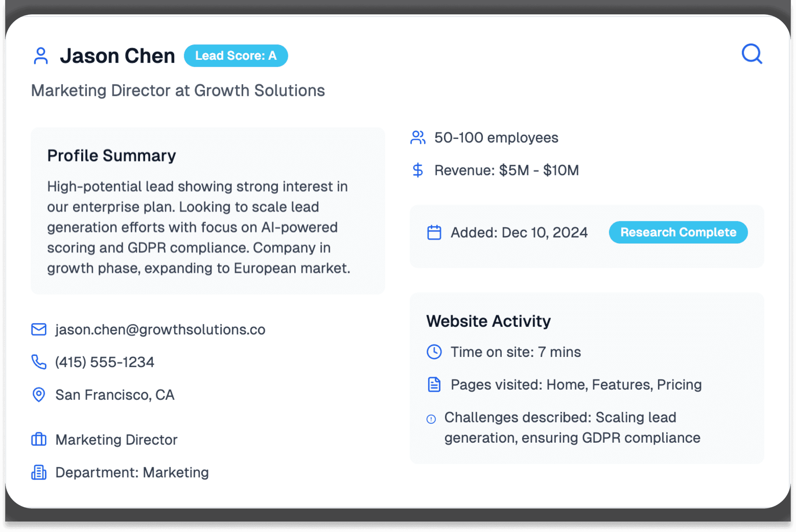Image resolution: width=796 pixels, height=532 pixels.
Task: Select the Jason Chen name heading
Action: [x=117, y=56]
